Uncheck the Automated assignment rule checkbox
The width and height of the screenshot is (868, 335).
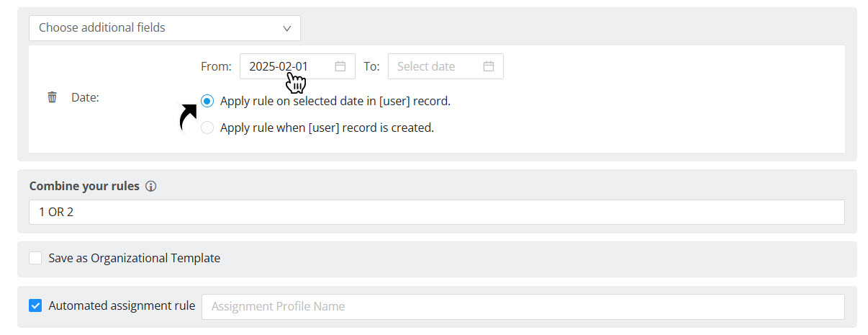[x=35, y=305]
